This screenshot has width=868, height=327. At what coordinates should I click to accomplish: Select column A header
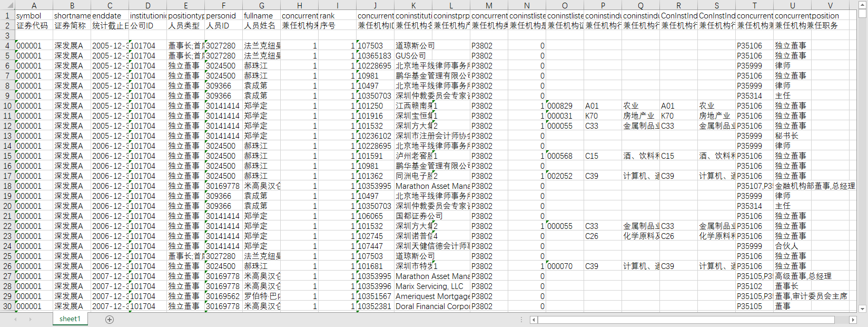pos(34,5)
